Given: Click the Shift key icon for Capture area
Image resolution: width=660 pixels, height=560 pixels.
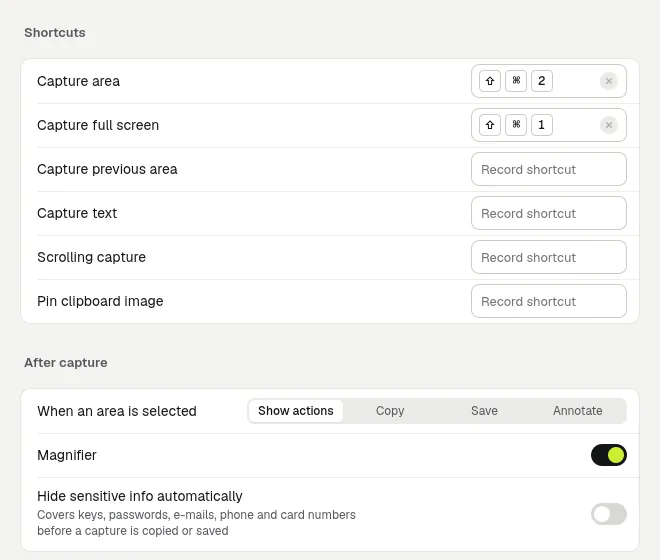Looking at the screenshot, I should (x=490, y=81).
